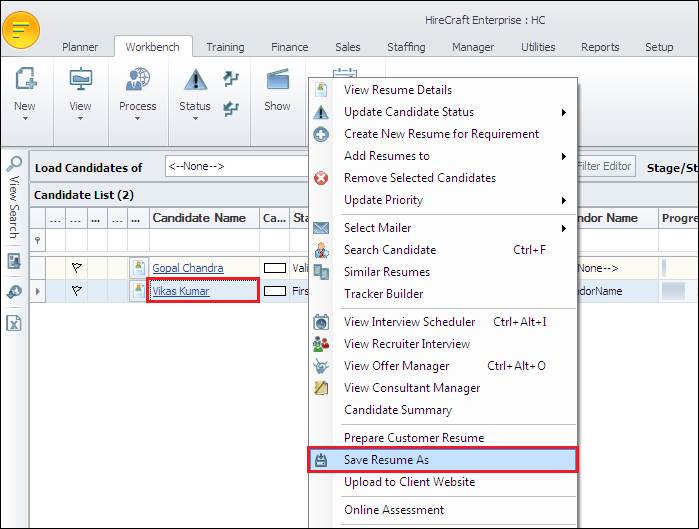Click the Candidate Name column header

201,218
